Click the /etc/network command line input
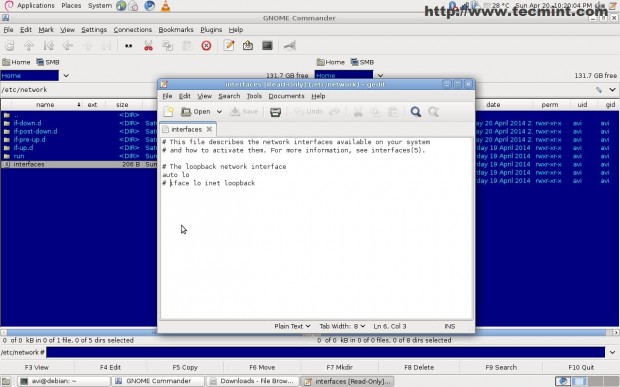This screenshot has height=387, width=620. [325, 352]
